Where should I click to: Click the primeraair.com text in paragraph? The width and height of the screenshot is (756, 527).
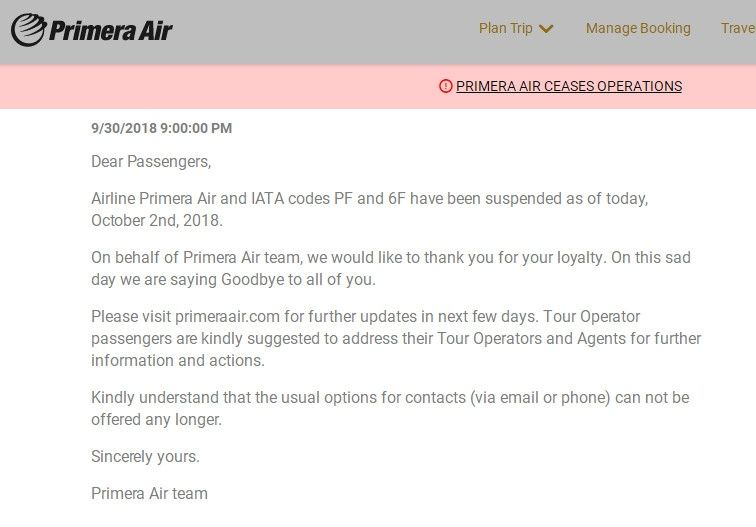pos(227,317)
